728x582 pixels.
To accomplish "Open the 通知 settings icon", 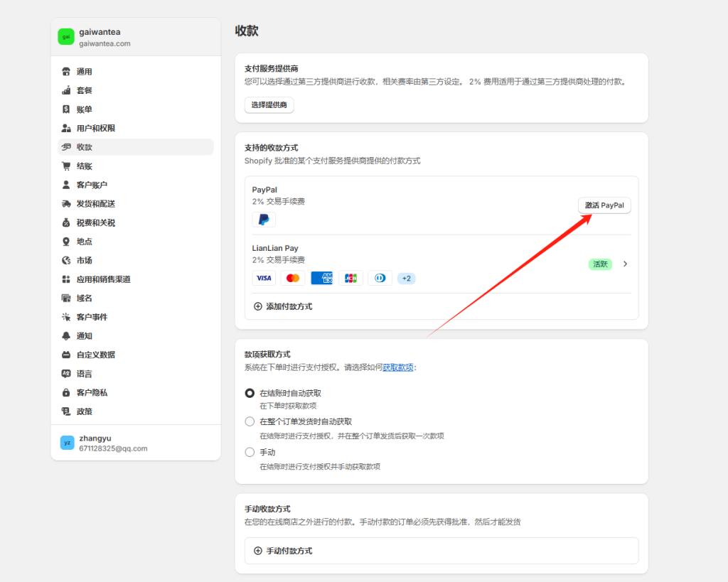I will tap(68, 335).
